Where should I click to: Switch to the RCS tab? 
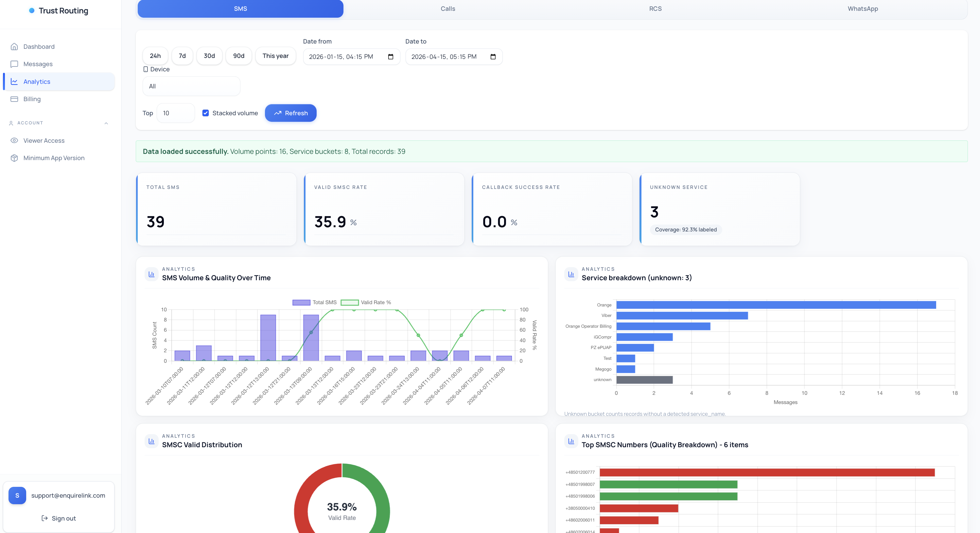point(655,9)
